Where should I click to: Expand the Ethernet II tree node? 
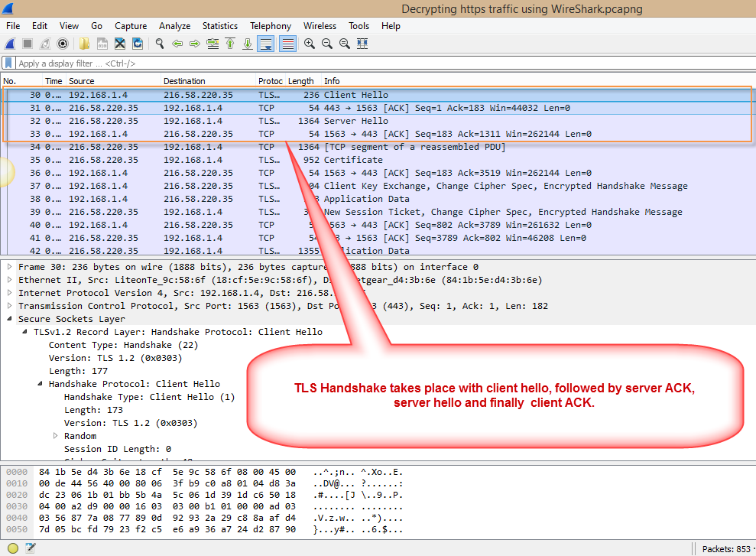pos(9,280)
